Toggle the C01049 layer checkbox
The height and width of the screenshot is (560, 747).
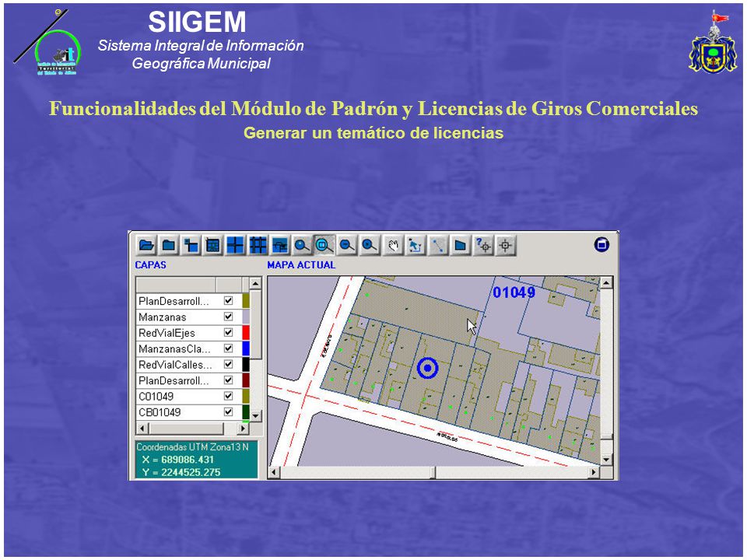point(228,396)
